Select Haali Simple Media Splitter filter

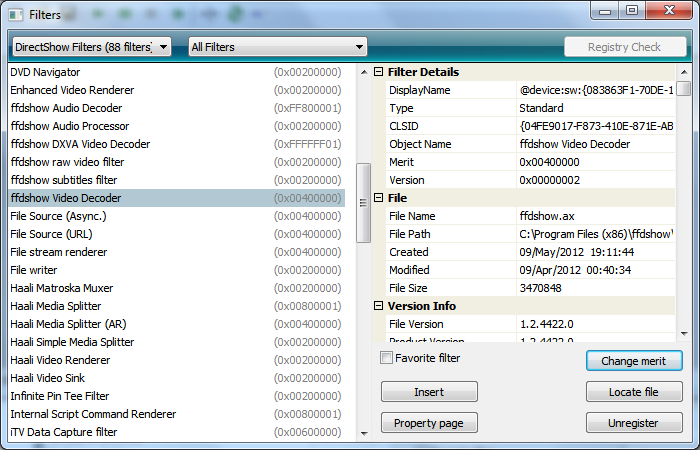176,342
